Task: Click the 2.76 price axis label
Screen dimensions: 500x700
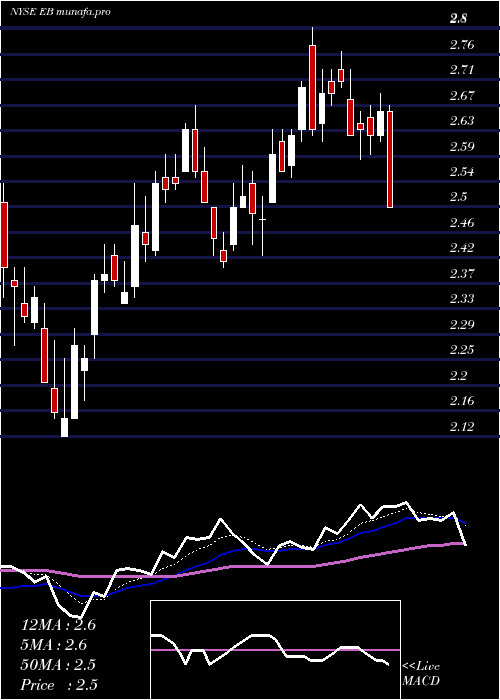Action: pos(462,45)
